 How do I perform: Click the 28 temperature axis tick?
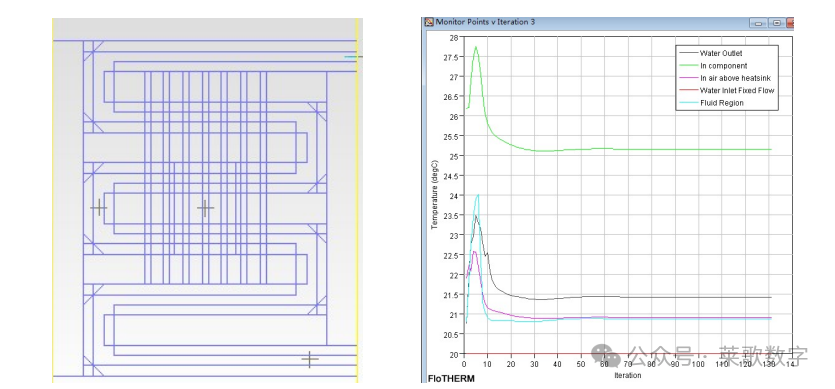point(454,37)
